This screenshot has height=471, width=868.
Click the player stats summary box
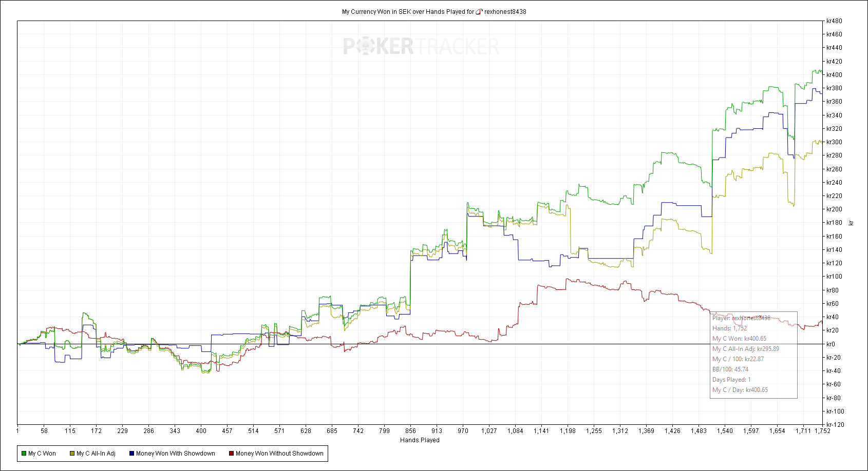tap(753, 355)
